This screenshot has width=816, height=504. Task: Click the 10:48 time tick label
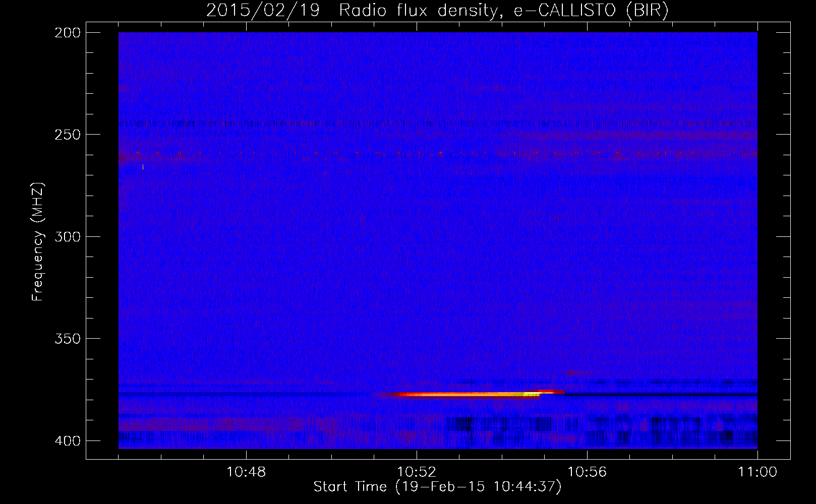pos(246,472)
